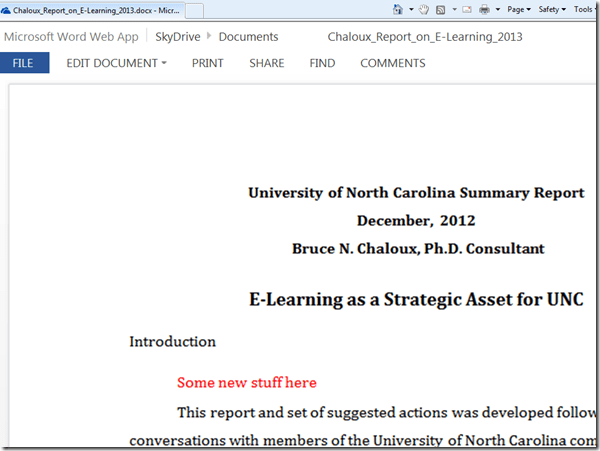Viewport: 600px width, 451px height.
Task: Click the RSS feeds icon
Action: pyautogui.click(x=440, y=9)
